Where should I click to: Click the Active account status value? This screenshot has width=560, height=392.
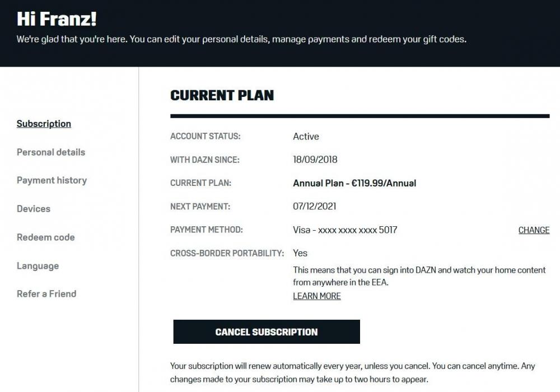pyautogui.click(x=306, y=137)
